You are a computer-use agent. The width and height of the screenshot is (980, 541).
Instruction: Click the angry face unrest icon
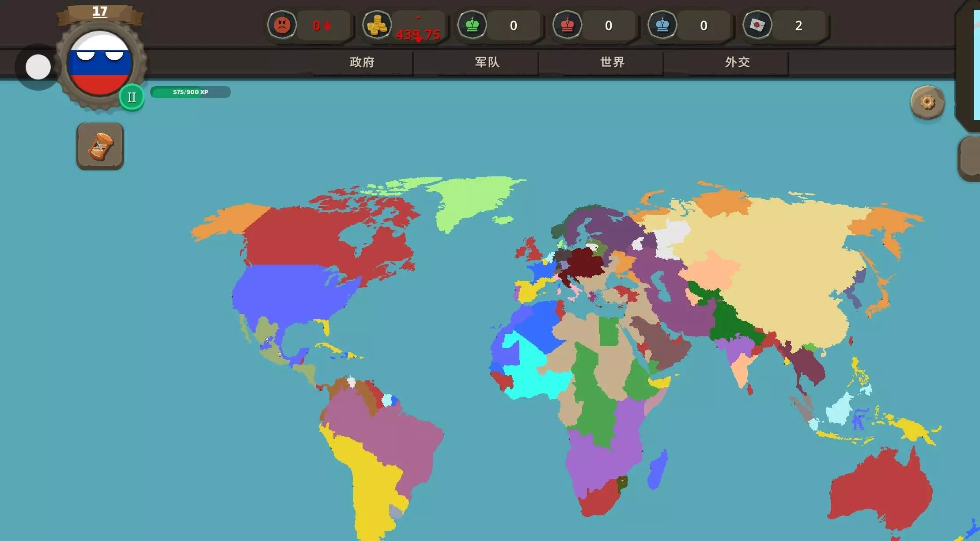click(282, 25)
